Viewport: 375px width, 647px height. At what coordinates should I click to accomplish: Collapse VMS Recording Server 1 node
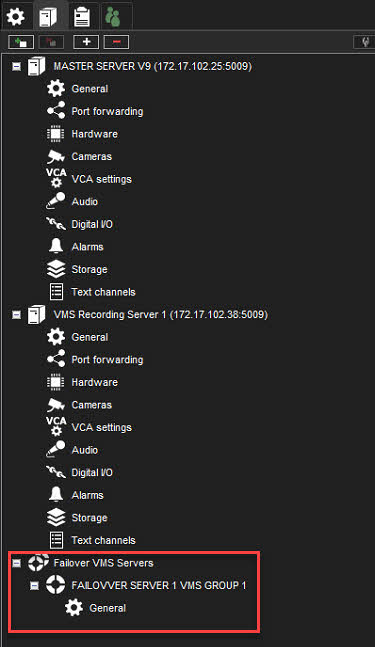17,315
